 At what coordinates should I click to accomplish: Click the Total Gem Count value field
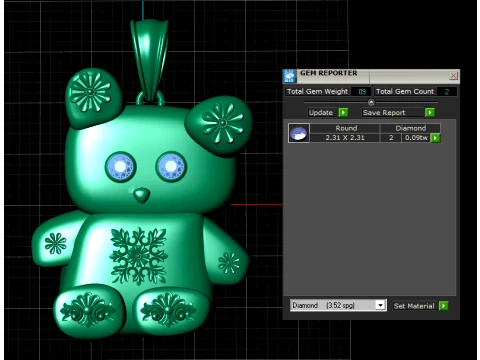point(447,91)
